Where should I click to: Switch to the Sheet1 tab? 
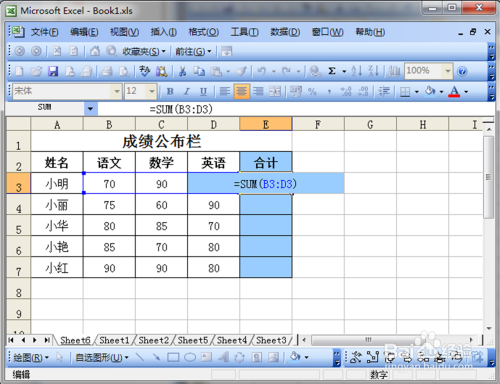(114, 340)
